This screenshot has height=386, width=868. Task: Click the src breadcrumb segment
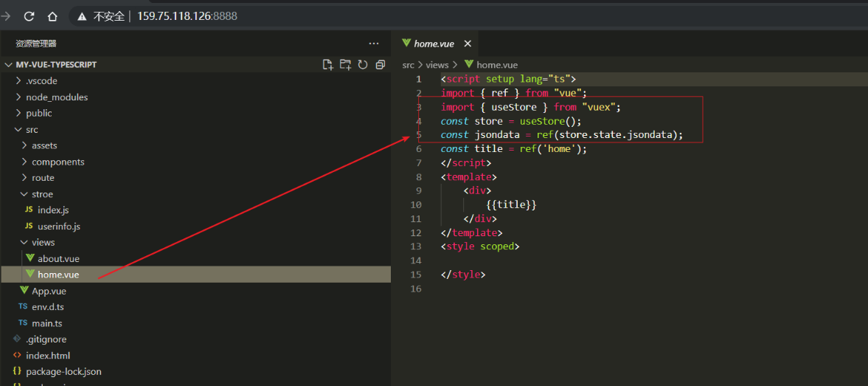pos(408,65)
